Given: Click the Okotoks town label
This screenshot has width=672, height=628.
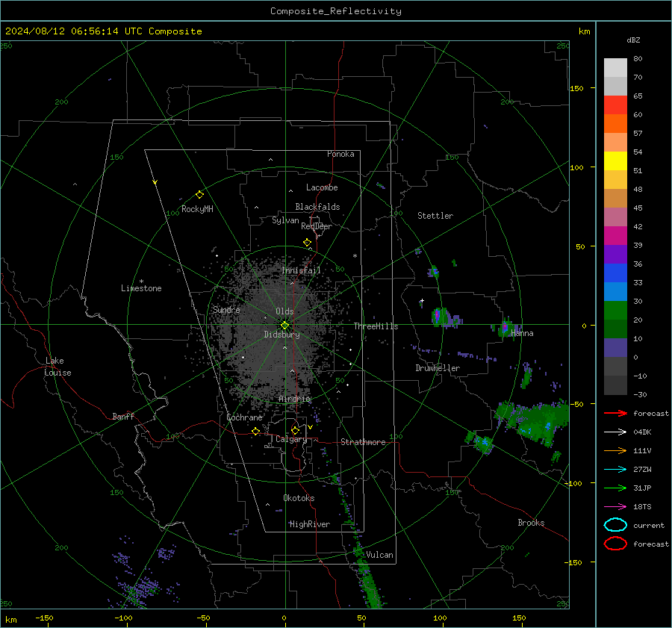Looking at the screenshot, I should pos(299,498).
